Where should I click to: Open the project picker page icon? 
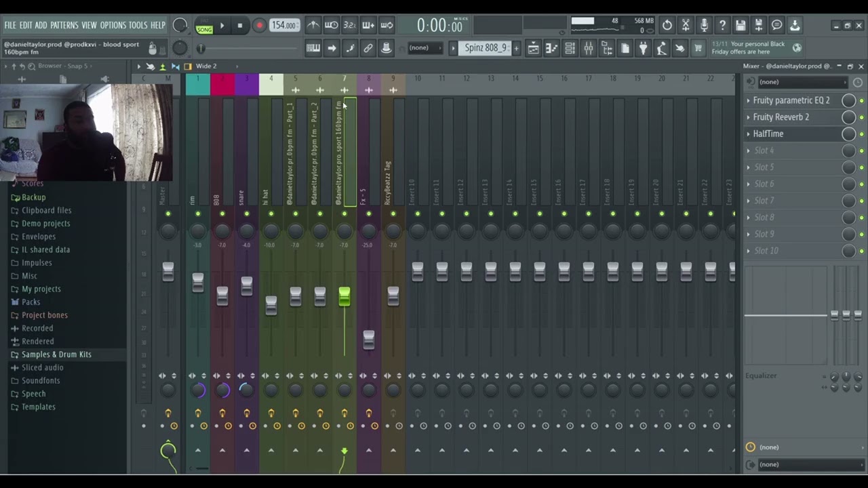pyautogui.click(x=625, y=48)
